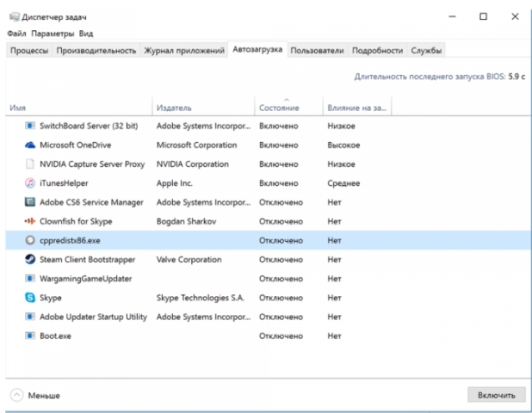The height and width of the screenshot is (413, 532).
Task: Select the Steam Client Bootstrapper name
Action: pyautogui.click(x=87, y=259)
